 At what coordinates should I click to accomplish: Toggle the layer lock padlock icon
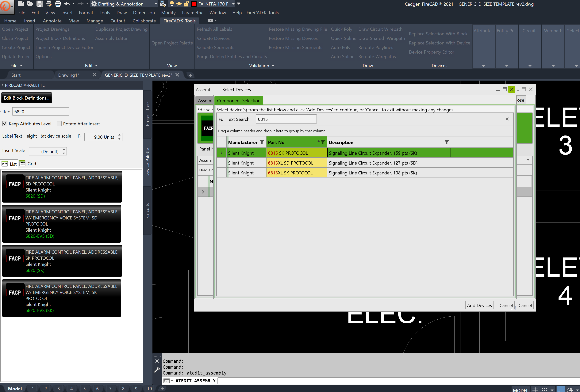click(186, 4)
